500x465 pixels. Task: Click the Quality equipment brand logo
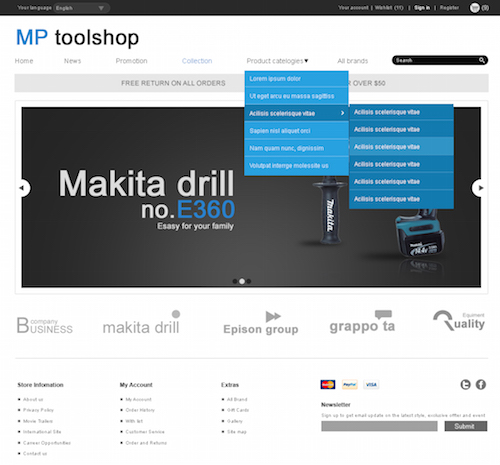point(459,321)
